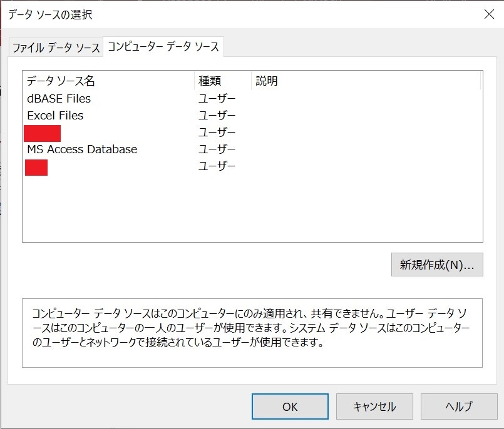Viewport: 504px width, 429px height.
Task: Open help with the ヘルプ button
Action: pos(459,406)
